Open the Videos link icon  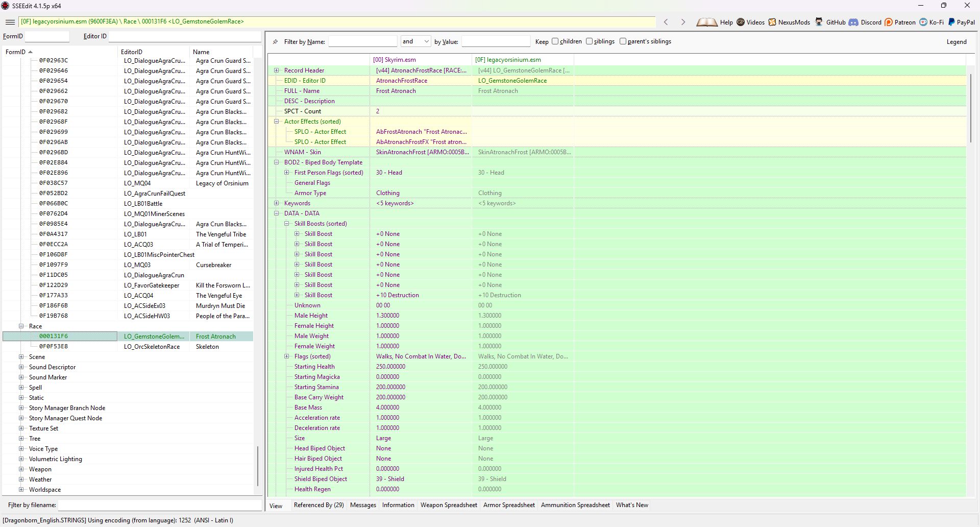coord(741,22)
